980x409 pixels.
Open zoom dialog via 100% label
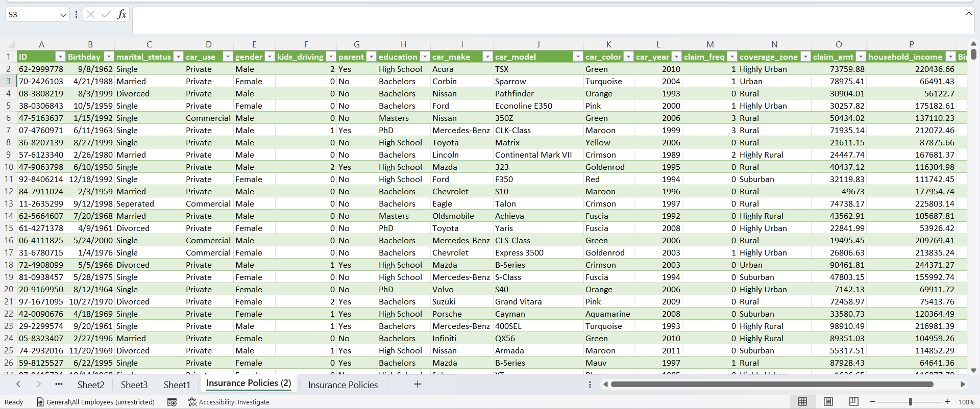pos(966,402)
